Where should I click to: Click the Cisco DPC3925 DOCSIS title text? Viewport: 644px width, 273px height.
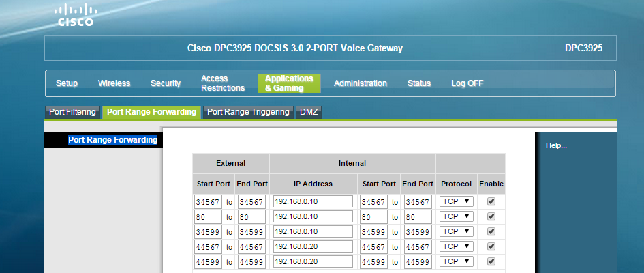pyautogui.click(x=295, y=48)
